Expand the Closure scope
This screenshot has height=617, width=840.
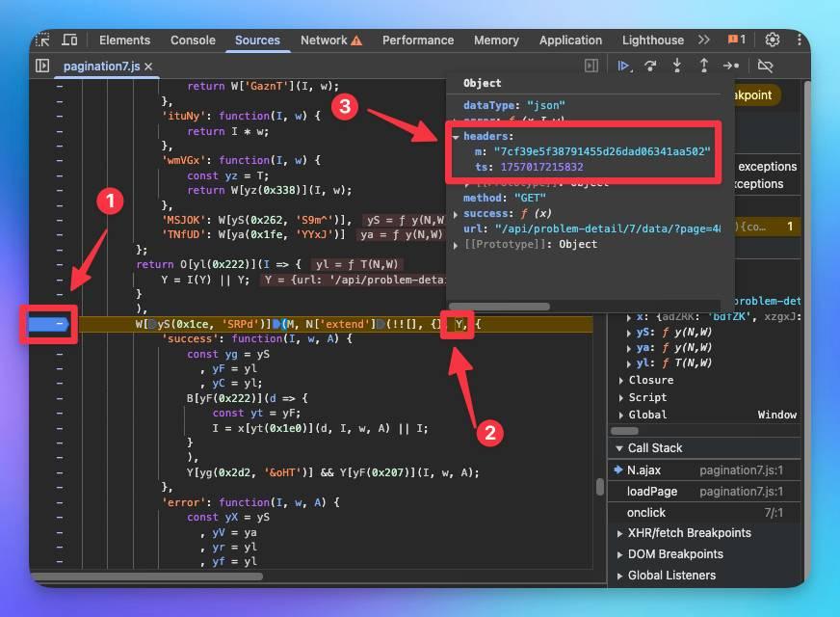point(621,381)
